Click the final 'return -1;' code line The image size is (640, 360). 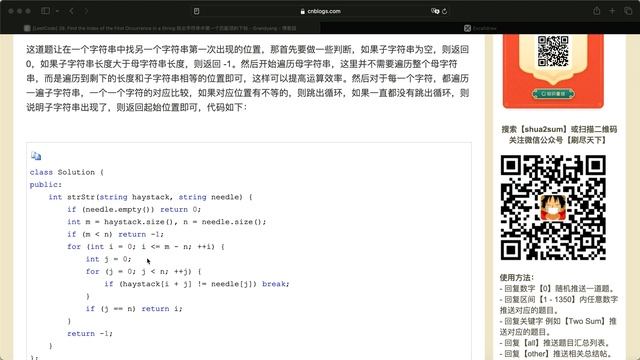coord(90,333)
